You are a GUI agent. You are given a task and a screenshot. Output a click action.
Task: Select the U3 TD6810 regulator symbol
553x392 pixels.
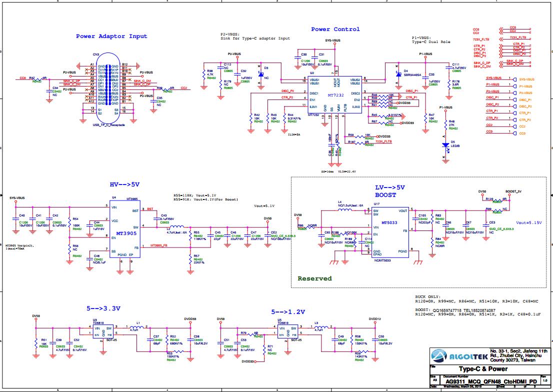point(103,331)
